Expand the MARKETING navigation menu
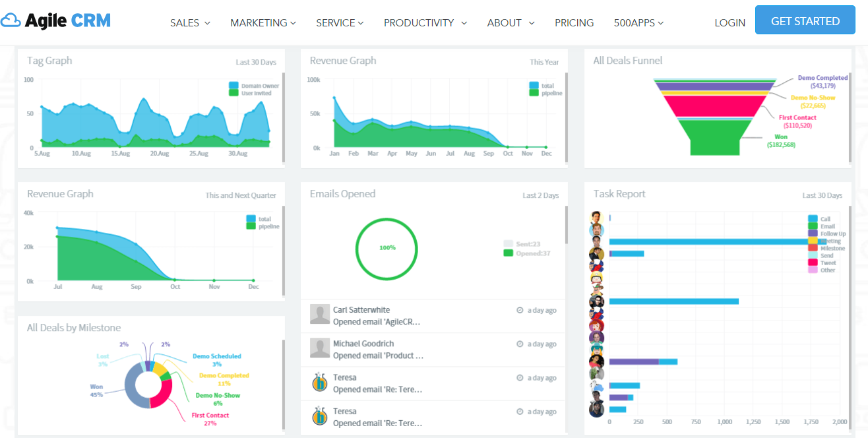This screenshot has height=438, width=868. point(263,22)
